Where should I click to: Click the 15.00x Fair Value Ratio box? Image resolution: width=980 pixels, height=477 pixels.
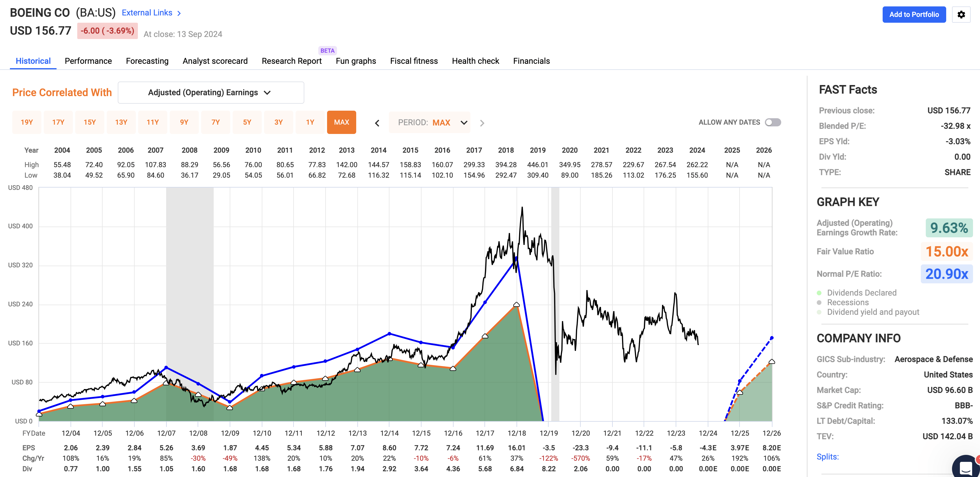tap(947, 251)
